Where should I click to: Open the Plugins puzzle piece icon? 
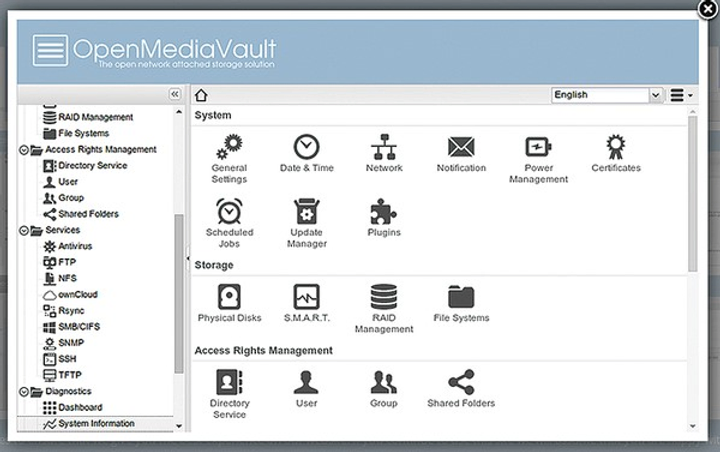tap(384, 218)
